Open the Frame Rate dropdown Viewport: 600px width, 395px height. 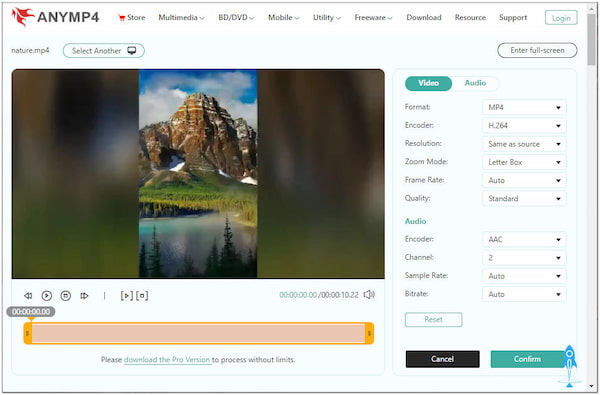(x=524, y=180)
